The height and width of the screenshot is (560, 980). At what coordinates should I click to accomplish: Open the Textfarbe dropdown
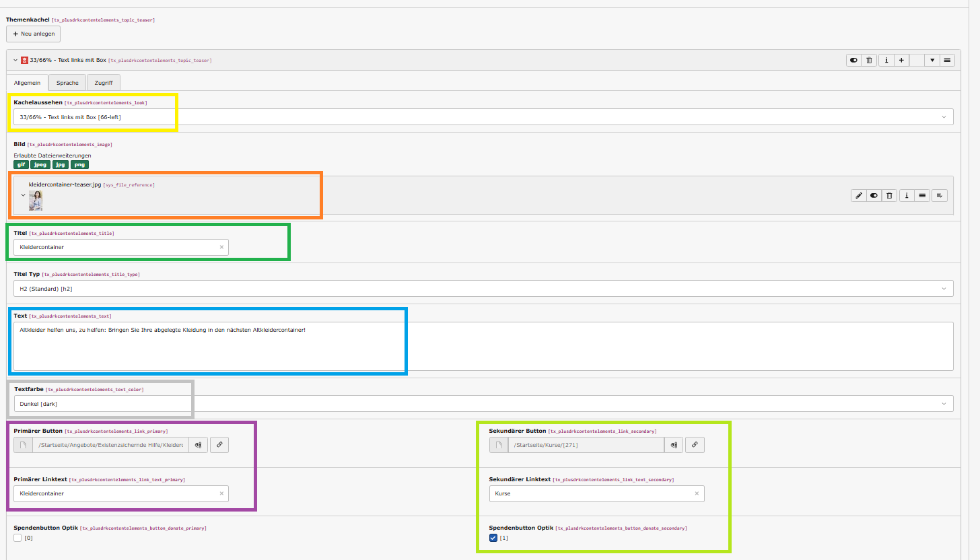pyautogui.click(x=483, y=404)
